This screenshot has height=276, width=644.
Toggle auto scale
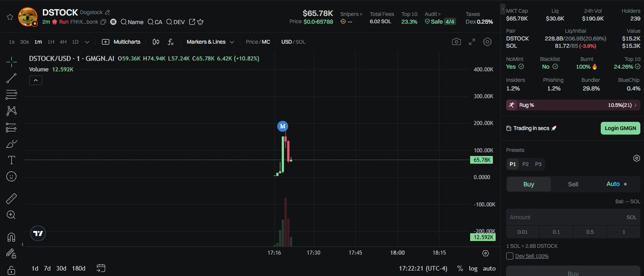[489, 268]
